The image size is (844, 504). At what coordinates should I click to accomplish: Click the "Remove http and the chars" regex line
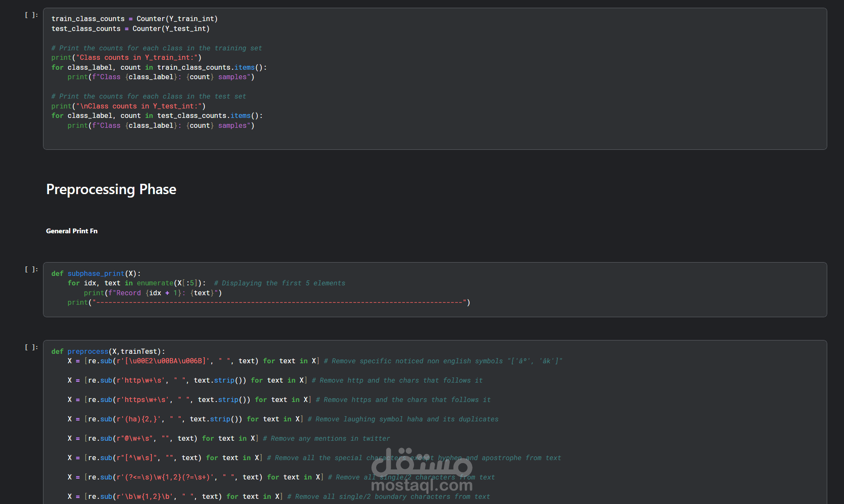(x=275, y=380)
